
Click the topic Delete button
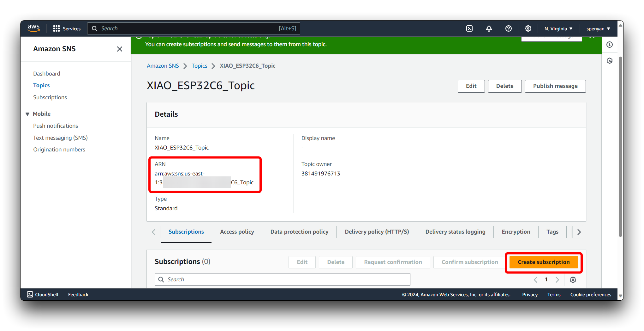pyautogui.click(x=505, y=86)
